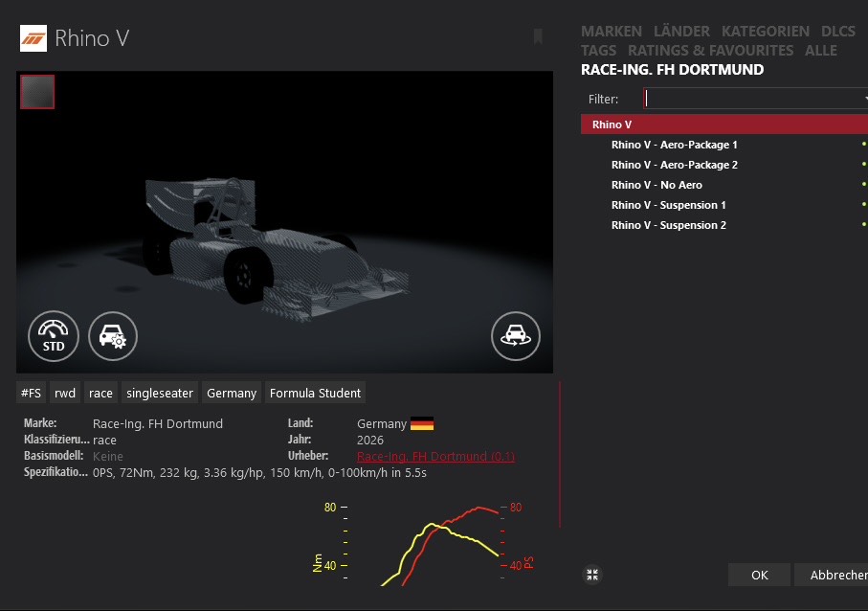Click the rwd tag

point(65,393)
